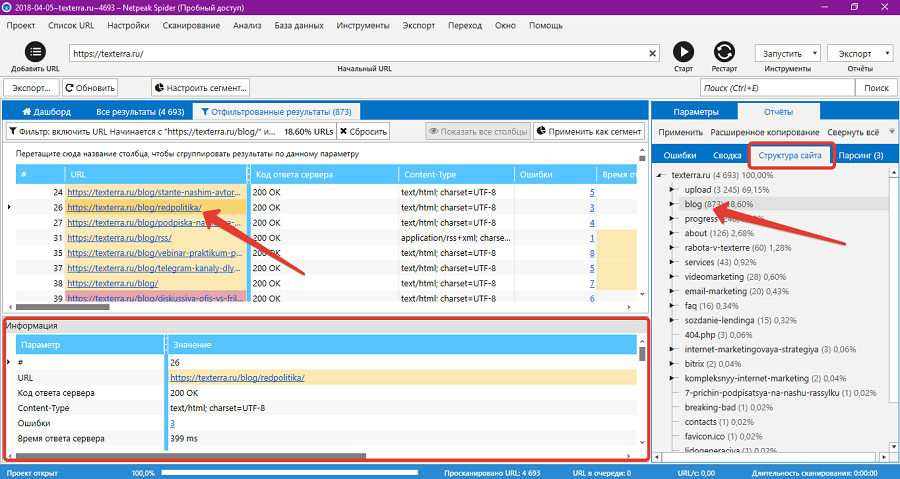Click the reports panel overflow arrow

coord(891,132)
